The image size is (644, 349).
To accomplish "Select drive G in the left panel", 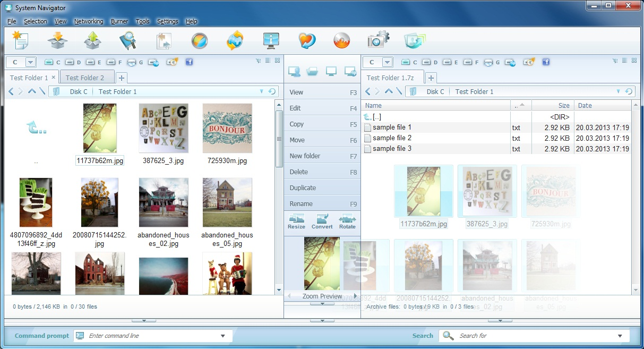I will [x=135, y=62].
